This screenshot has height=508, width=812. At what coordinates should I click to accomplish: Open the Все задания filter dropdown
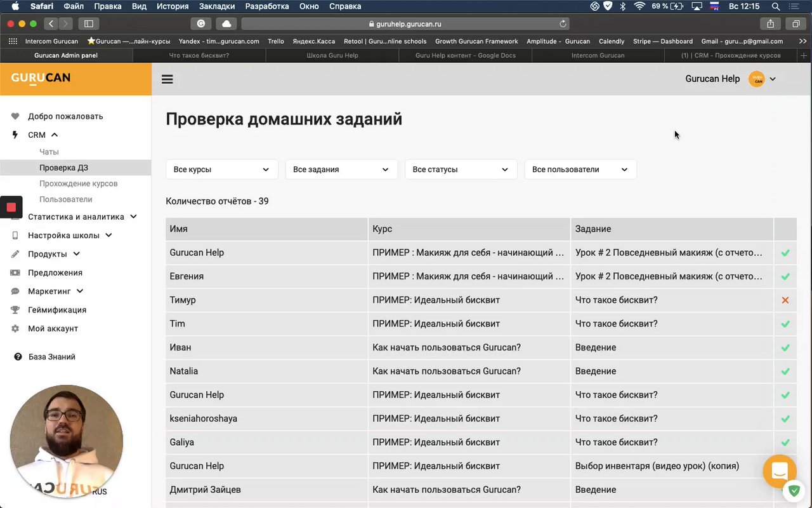(341, 170)
